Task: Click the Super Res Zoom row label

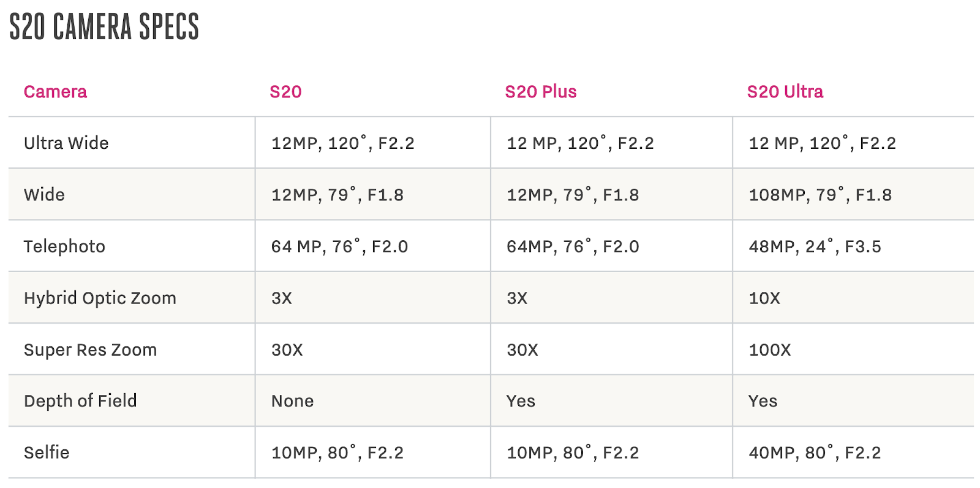Action: (90, 350)
